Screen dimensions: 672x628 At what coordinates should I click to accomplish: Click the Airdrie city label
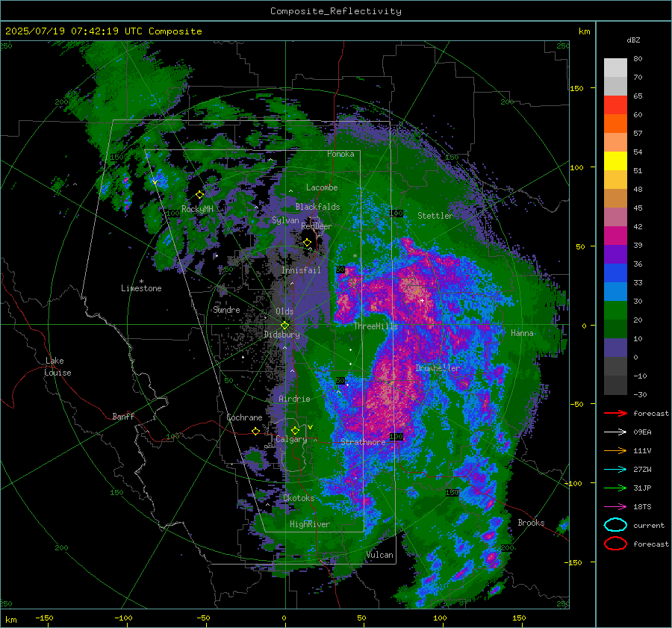pyautogui.click(x=294, y=399)
